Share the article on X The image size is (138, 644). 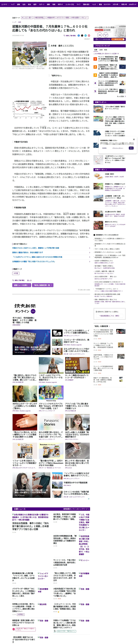point(82,36)
